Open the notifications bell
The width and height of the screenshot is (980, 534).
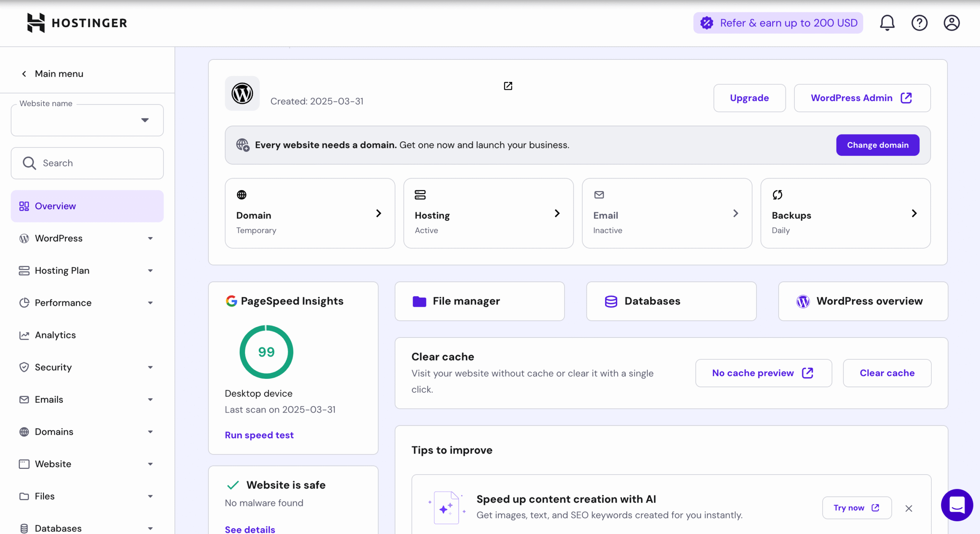(887, 23)
